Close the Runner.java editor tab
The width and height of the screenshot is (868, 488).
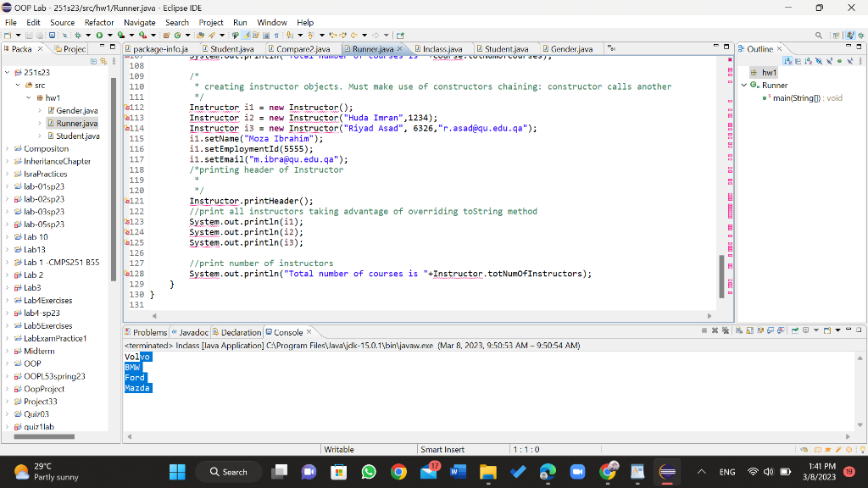point(400,48)
